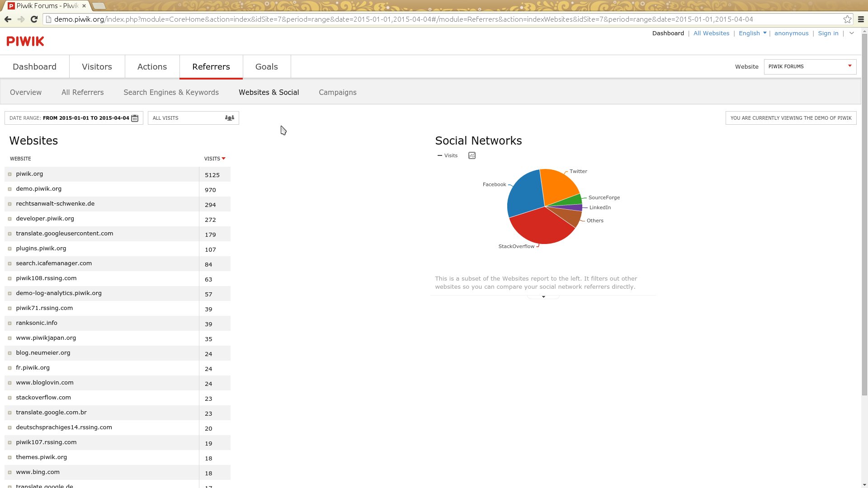Click the www.piwikjapan.org website entry
Screen dimensions: 868x488
tap(46, 338)
